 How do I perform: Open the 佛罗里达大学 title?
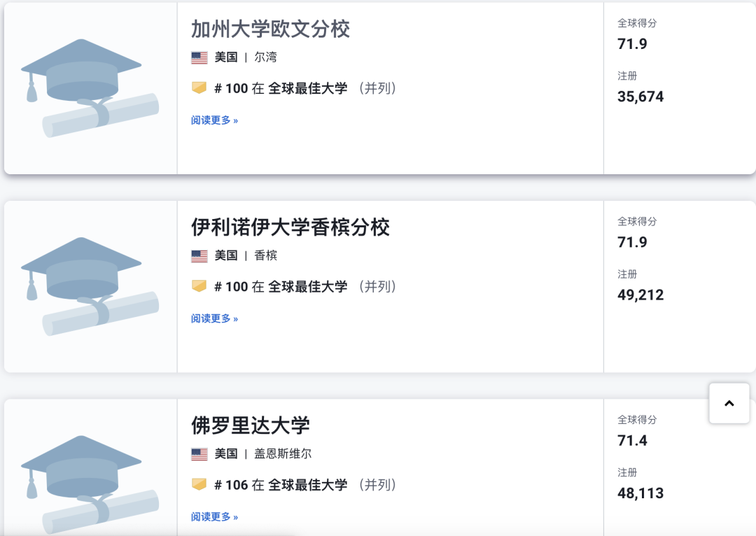pos(250,425)
